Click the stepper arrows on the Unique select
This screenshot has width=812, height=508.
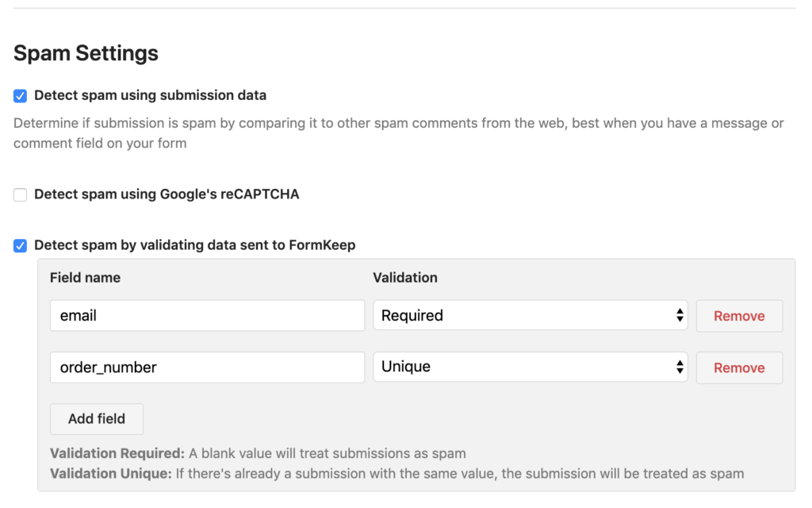(680, 368)
